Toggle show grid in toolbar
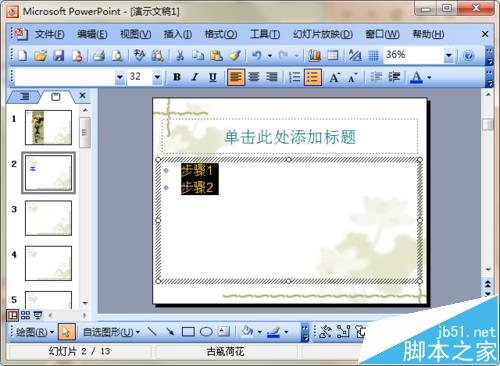This screenshot has width=500, height=366. 373,55
